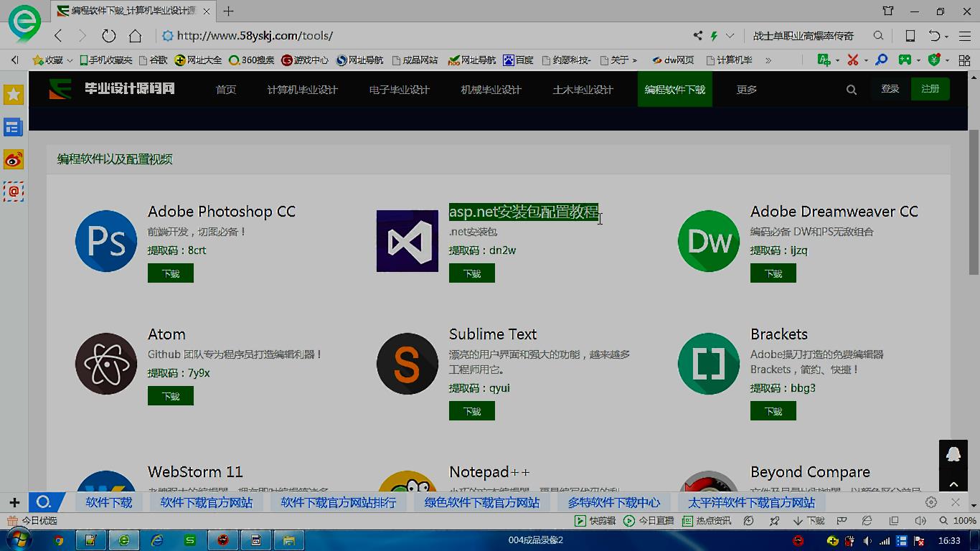This screenshot has height=551, width=980.
Task: Download Sublime Text with 下载 button
Action: coord(472,411)
